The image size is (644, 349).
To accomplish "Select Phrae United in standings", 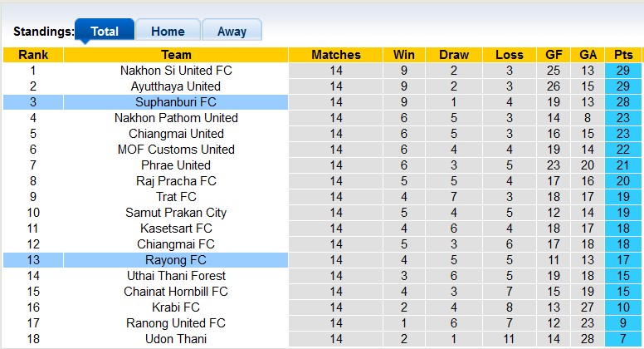I will (176, 165).
